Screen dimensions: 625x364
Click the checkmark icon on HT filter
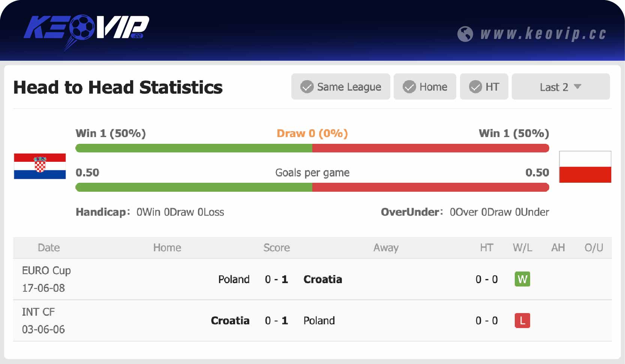point(475,87)
